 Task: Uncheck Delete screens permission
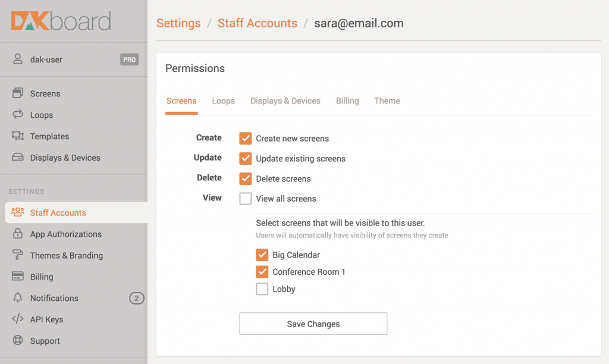point(246,178)
